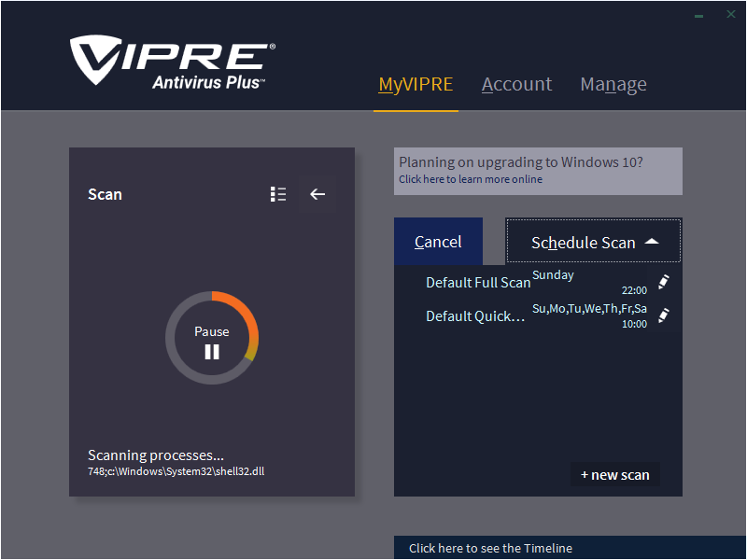The width and height of the screenshot is (747, 560).
Task: Click the scan progress ring
Action: point(212,338)
